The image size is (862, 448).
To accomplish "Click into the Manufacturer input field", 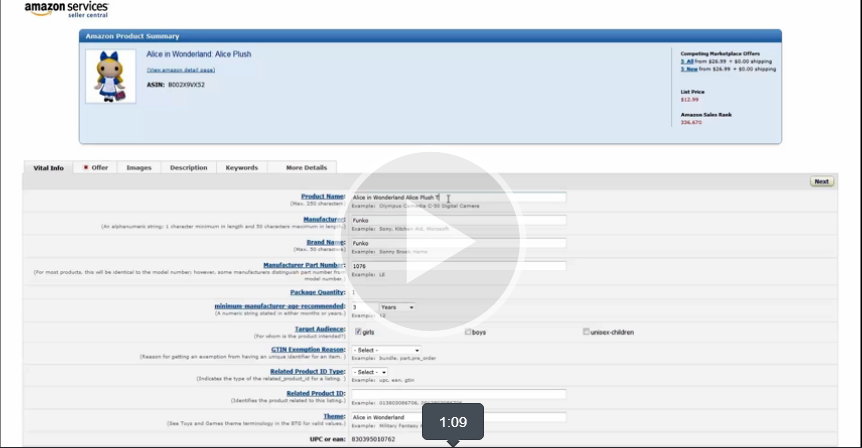I will coord(458,220).
